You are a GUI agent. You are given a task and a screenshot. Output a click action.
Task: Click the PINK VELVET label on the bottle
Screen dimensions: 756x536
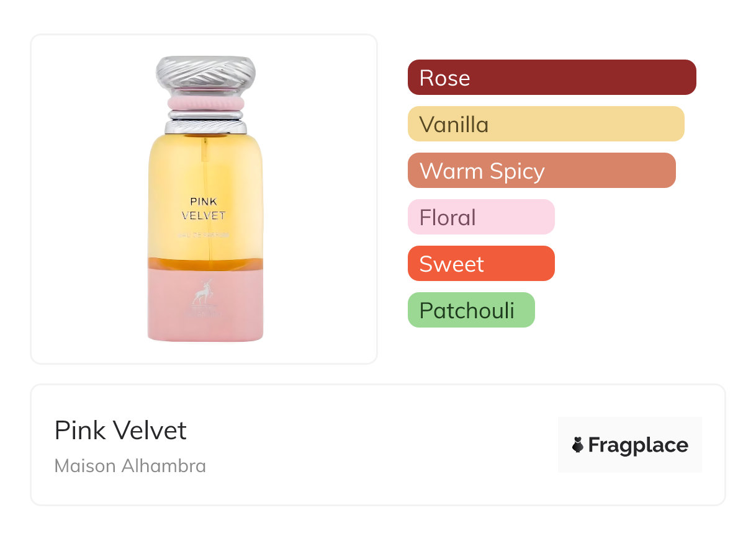(204, 208)
